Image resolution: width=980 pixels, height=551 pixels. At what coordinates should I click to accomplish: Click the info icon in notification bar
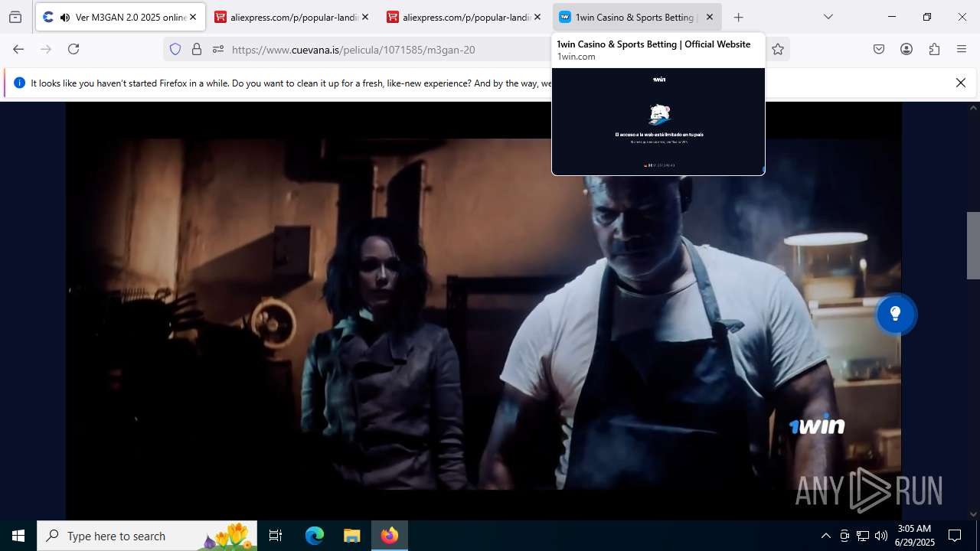pyautogui.click(x=19, y=83)
